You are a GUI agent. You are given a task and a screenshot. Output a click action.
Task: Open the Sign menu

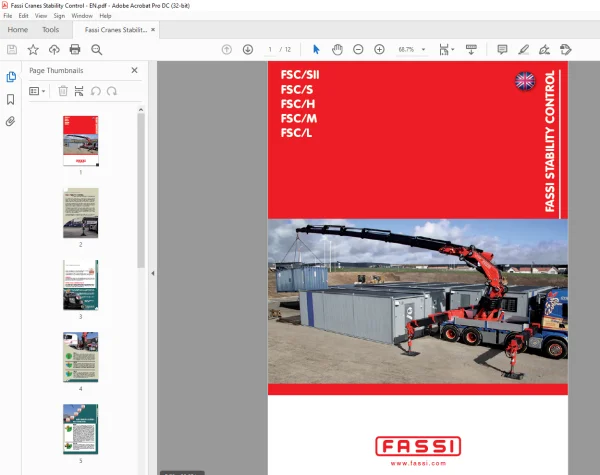(x=59, y=16)
